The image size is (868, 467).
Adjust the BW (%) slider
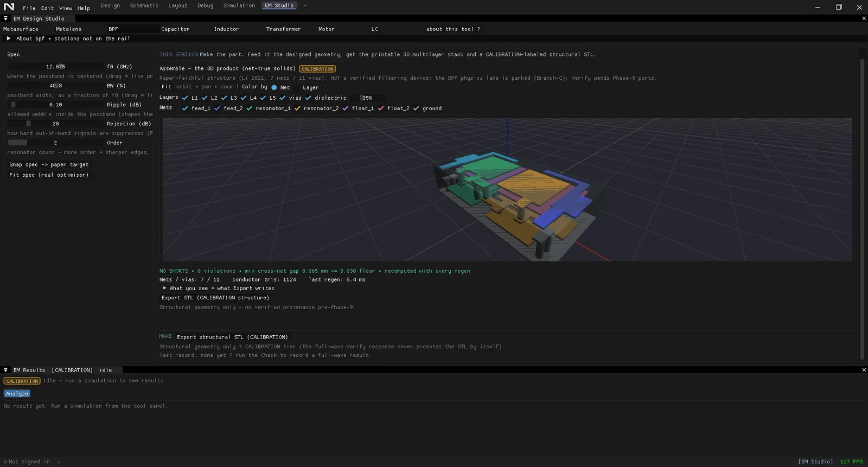click(x=55, y=86)
